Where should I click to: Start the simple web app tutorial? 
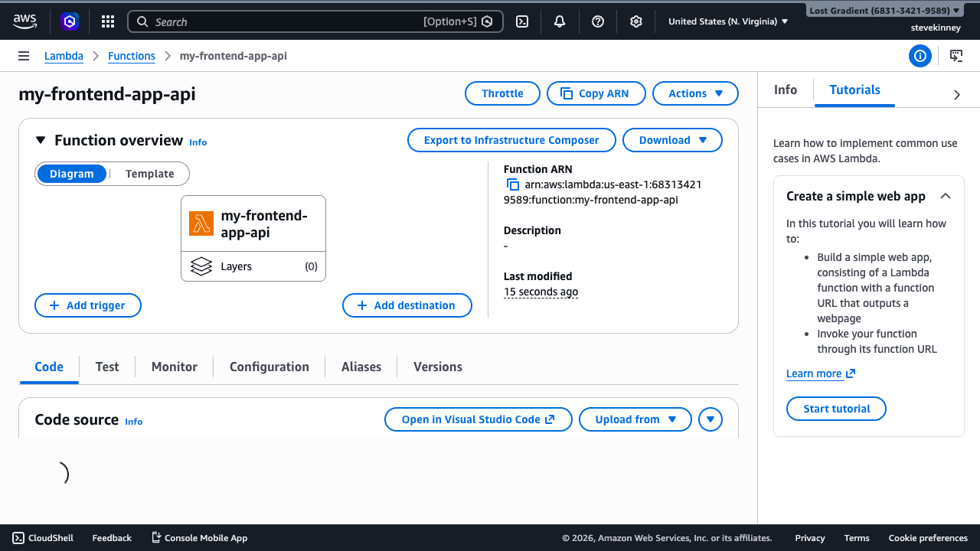(836, 409)
